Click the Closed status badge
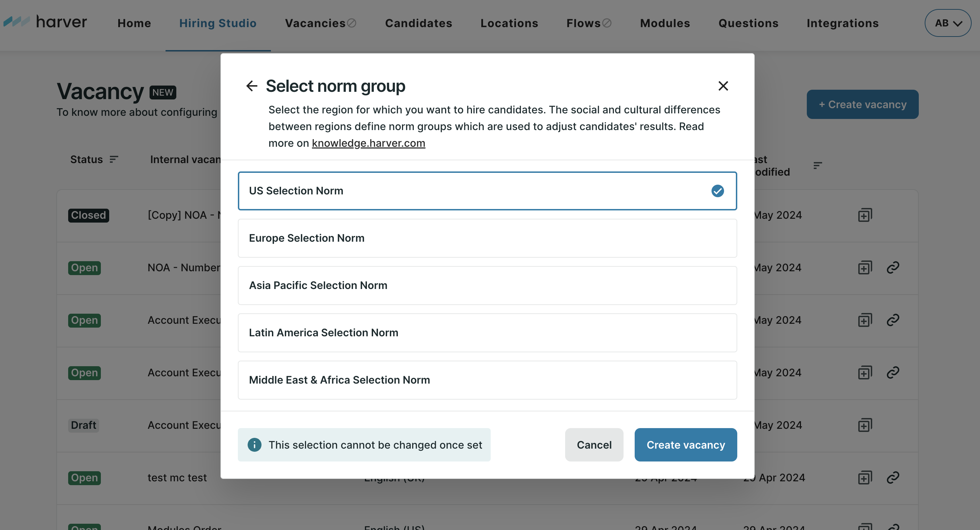This screenshot has height=530, width=980. pyautogui.click(x=88, y=215)
